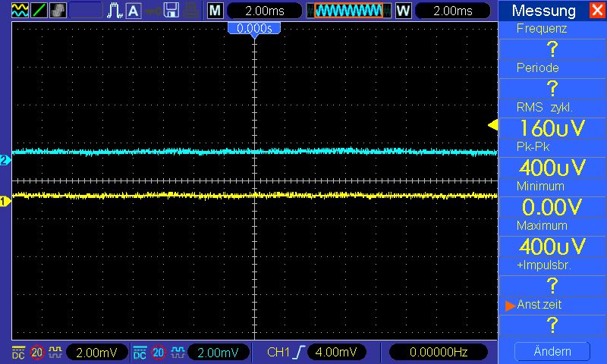
Task: Click the Periode label in Messung panel
Action: [538, 68]
